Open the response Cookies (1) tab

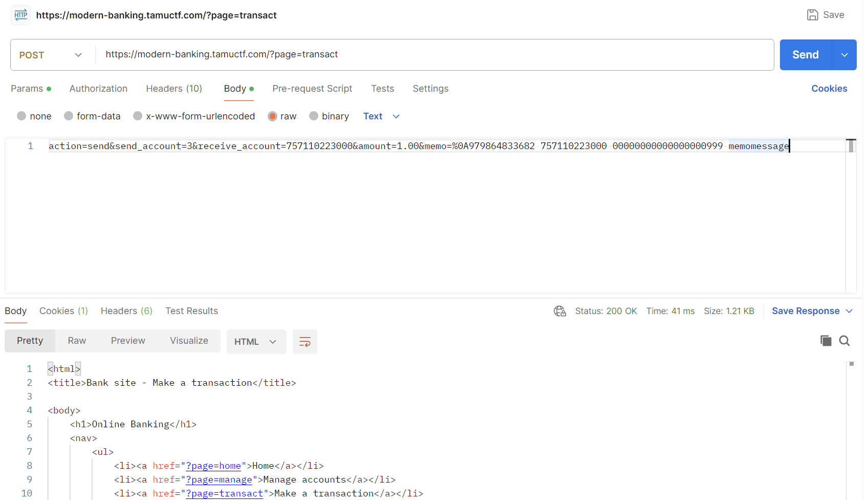click(63, 311)
